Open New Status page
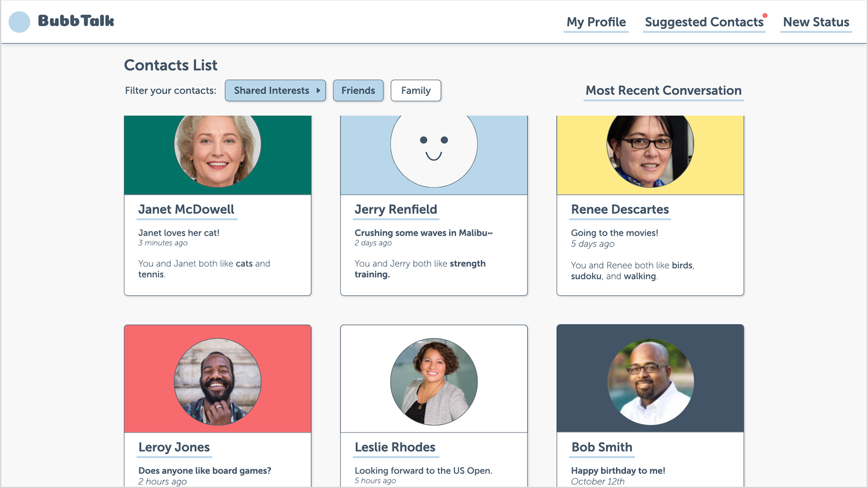 tap(816, 22)
